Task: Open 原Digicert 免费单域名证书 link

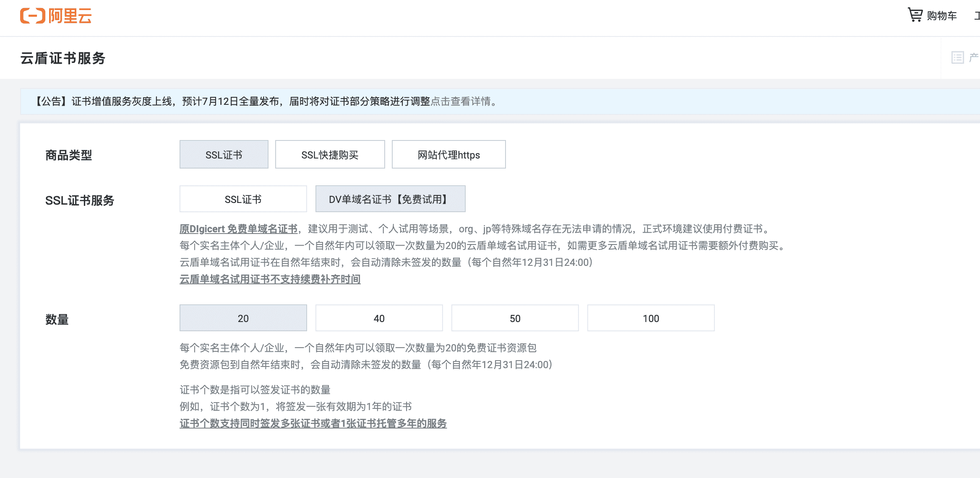Action: 238,229
